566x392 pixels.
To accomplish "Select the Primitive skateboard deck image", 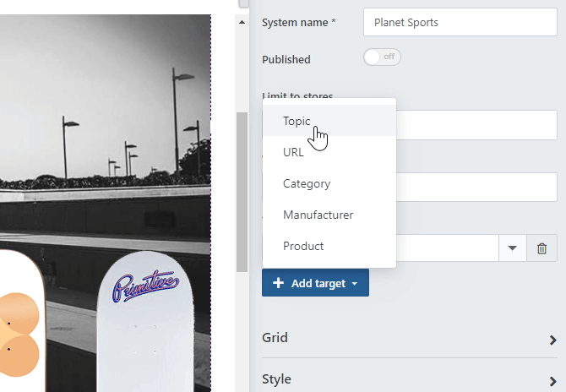I will pos(147,321).
